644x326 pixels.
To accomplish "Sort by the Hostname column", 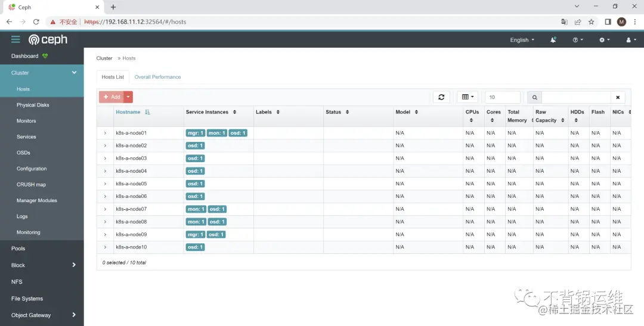I will [132, 112].
